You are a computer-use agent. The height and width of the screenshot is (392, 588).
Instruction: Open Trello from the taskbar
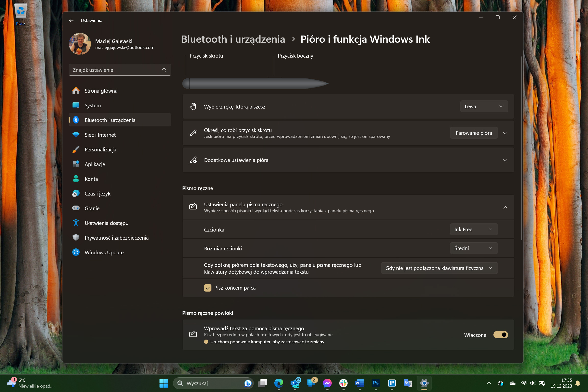[x=392, y=383]
